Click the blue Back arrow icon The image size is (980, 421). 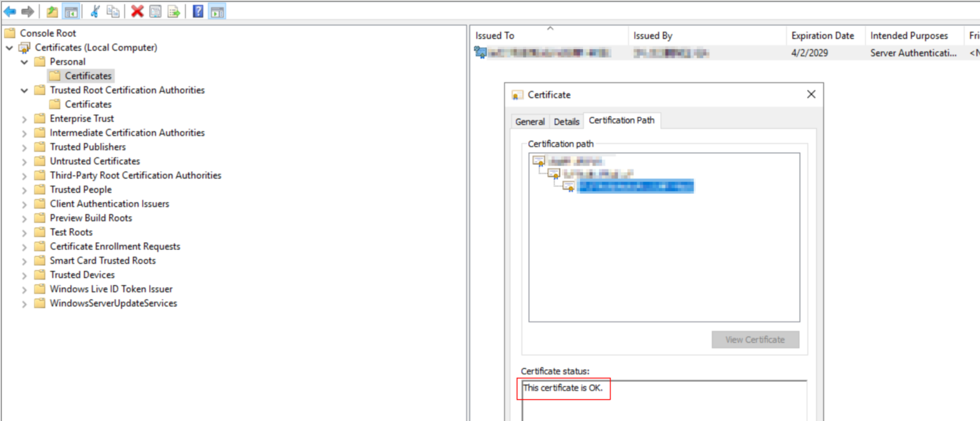pyautogui.click(x=10, y=12)
